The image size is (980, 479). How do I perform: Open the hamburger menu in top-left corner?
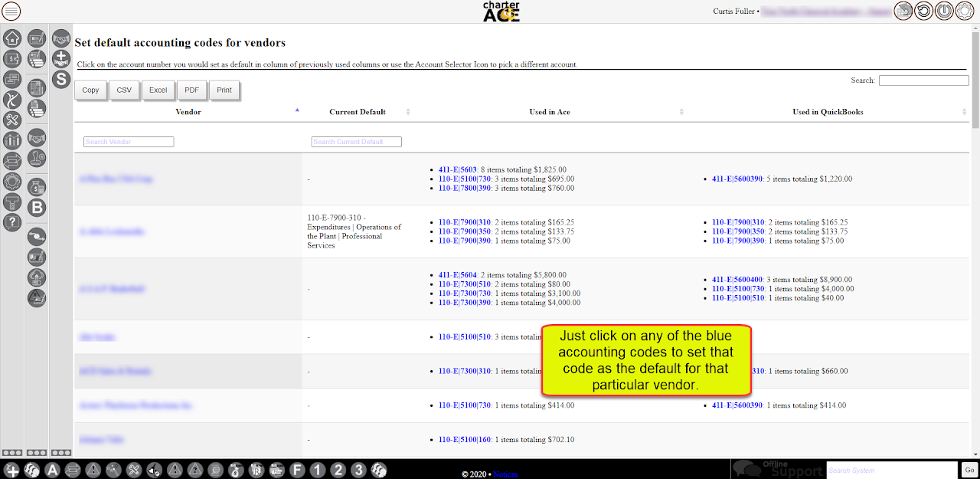(11, 11)
